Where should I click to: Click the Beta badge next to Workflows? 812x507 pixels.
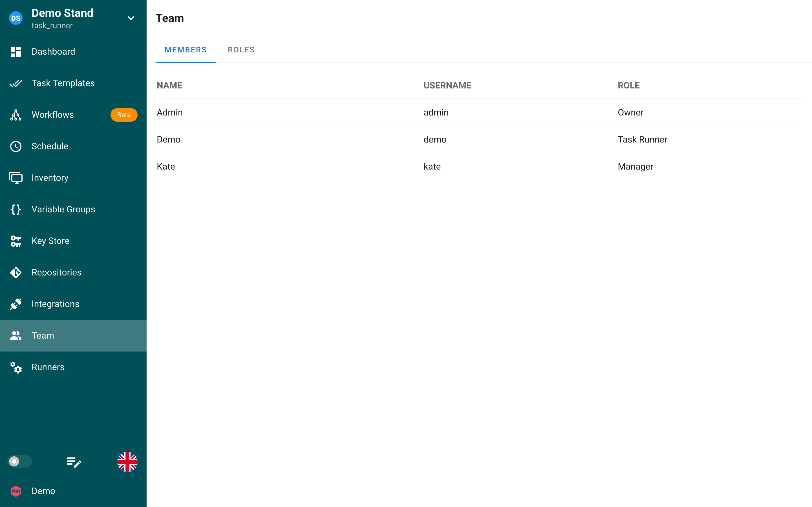tap(124, 115)
